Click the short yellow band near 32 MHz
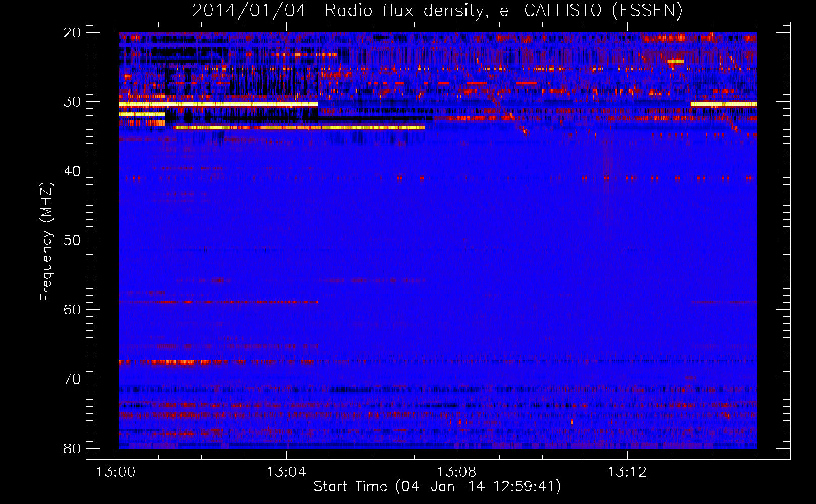Image resolution: width=816 pixels, height=504 pixels. click(x=142, y=114)
